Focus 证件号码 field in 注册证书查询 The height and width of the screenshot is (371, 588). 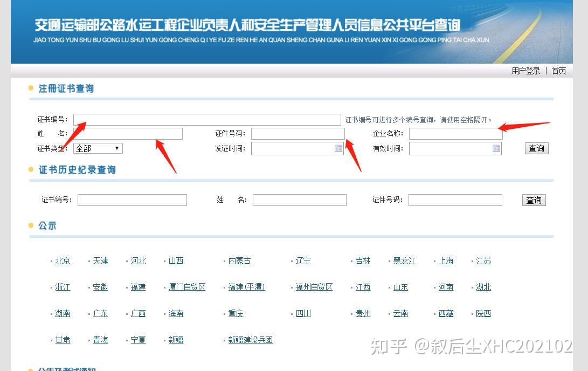[x=298, y=134]
